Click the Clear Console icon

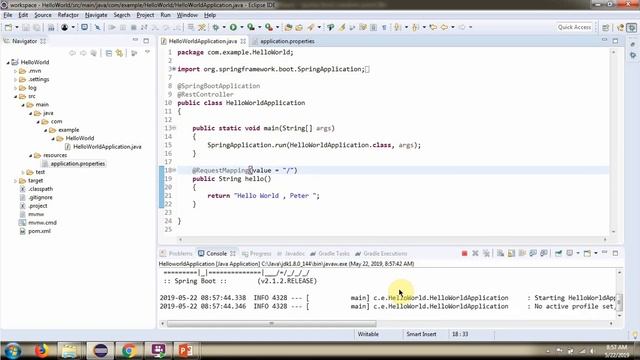point(500,253)
